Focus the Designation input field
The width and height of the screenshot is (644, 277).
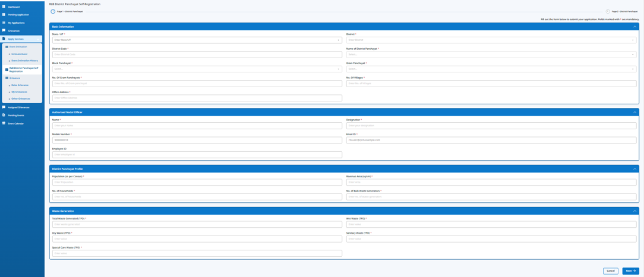(x=491, y=125)
